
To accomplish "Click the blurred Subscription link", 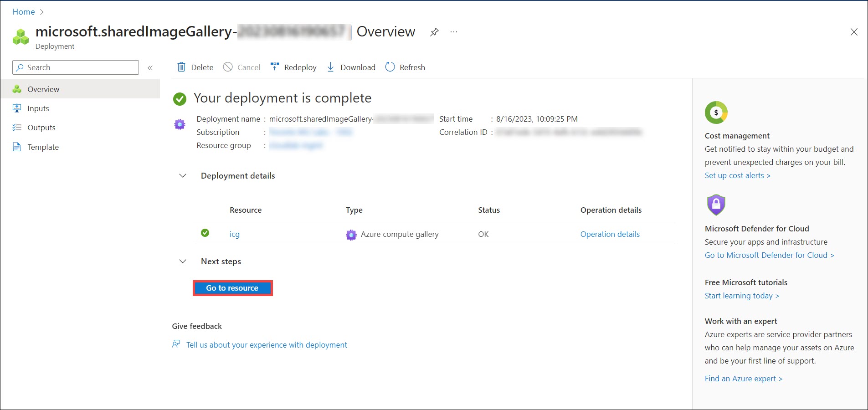I will click(311, 132).
